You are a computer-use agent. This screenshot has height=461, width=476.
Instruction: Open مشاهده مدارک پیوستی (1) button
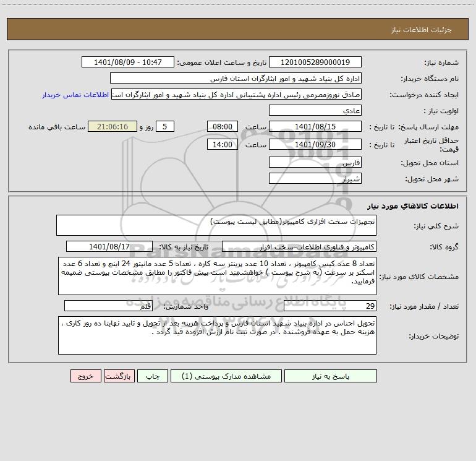click(x=226, y=376)
